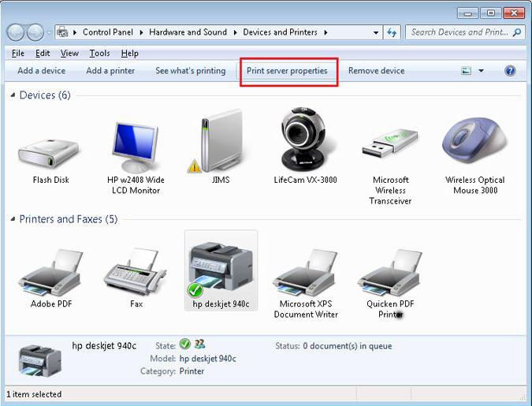Click the Back navigation arrow button

click(x=16, y=32)
